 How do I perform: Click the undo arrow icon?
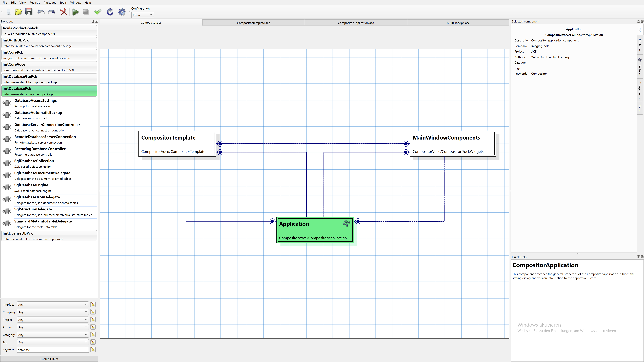(x=41, y=12)
